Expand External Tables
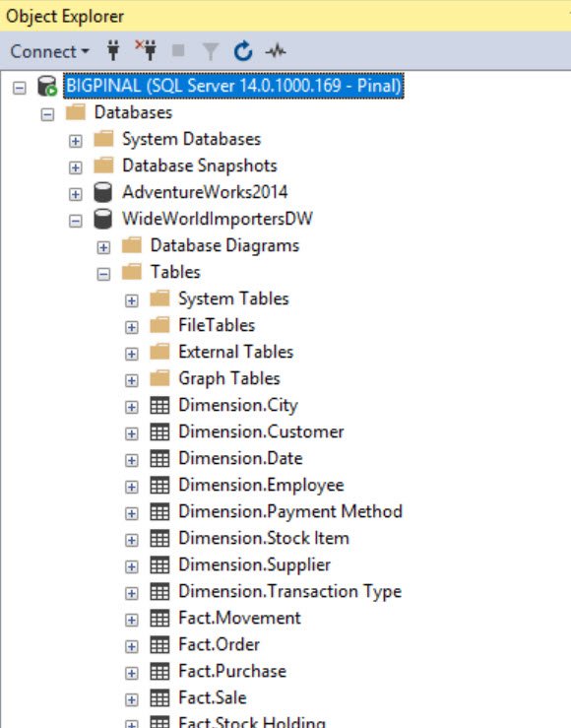This screenshot has height=728, width=571. pyautogui.click(x=132, y=354)
